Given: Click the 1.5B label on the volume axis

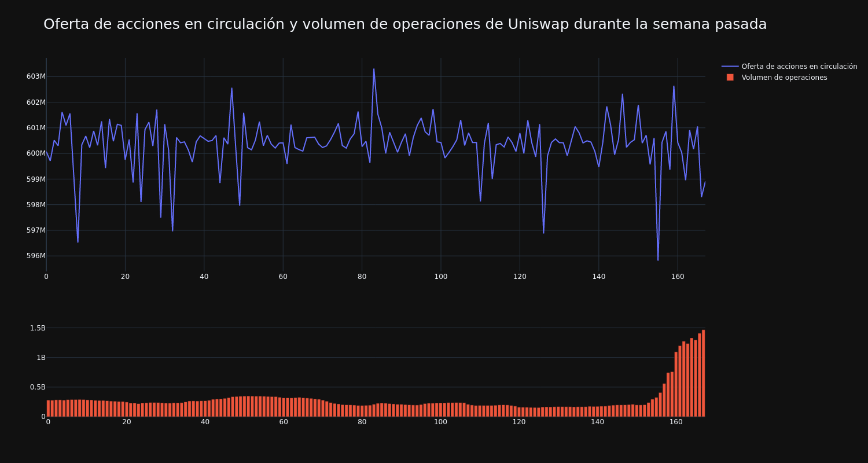Looking at the screenshot, I should 37,328.
